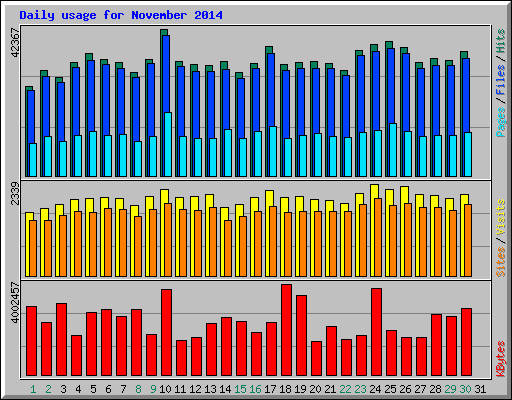Click the Files legend label
Screen dimensions: 512x400
click(501, 79)
